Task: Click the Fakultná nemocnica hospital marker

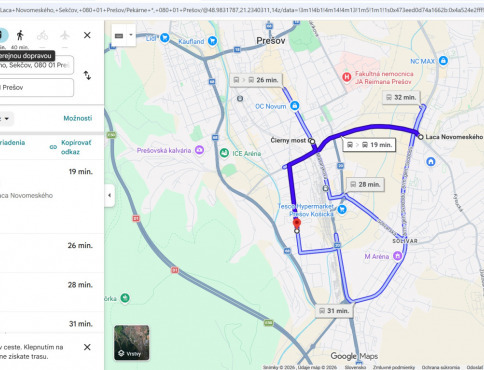Action: [x=347, y=77]
